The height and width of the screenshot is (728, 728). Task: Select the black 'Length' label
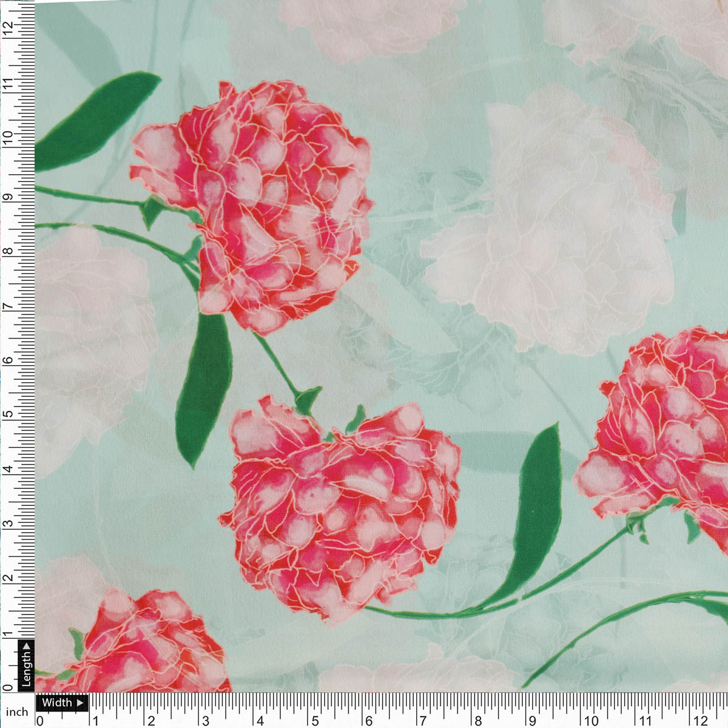click(27, 670)
